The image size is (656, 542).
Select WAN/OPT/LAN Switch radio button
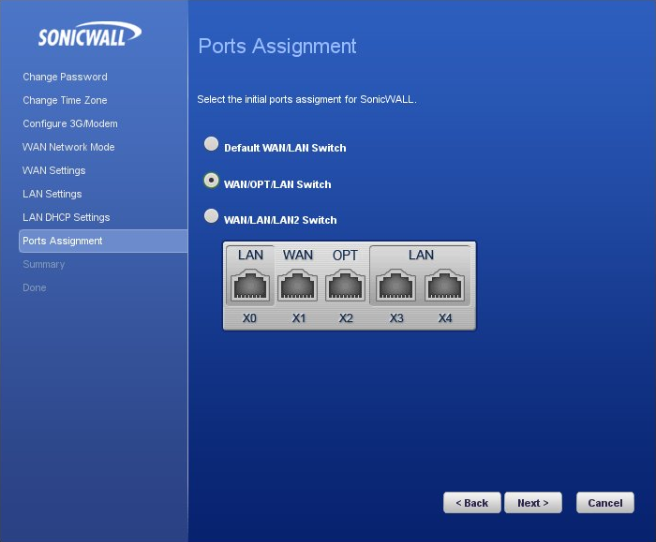211,180
